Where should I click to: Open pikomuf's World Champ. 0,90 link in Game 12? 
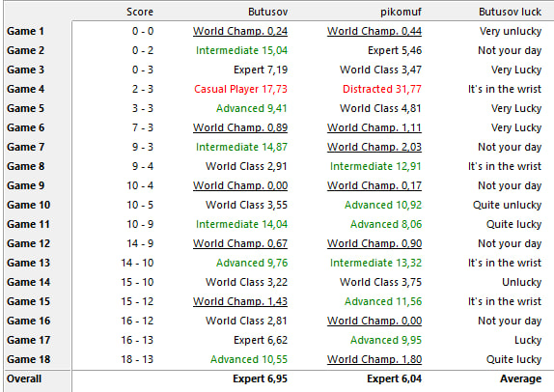coord(374,243)
